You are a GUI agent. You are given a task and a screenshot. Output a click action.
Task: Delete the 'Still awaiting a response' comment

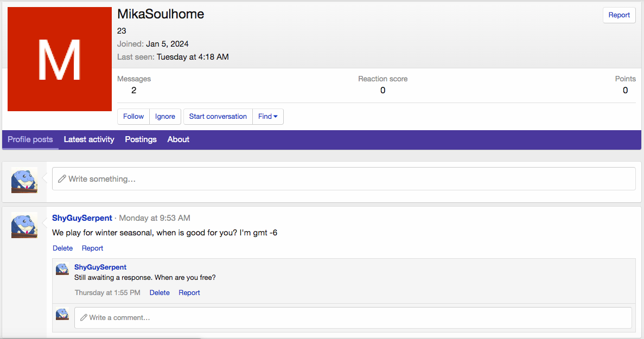[x=160, y=293]
